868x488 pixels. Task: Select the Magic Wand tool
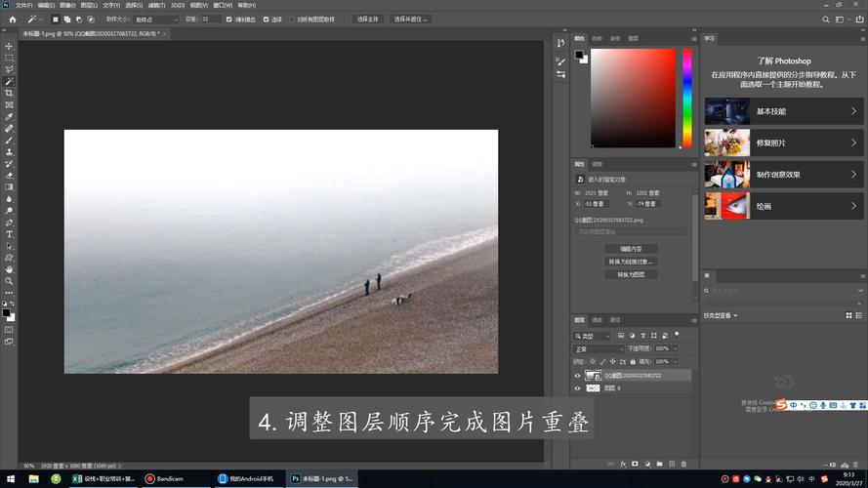9,81
